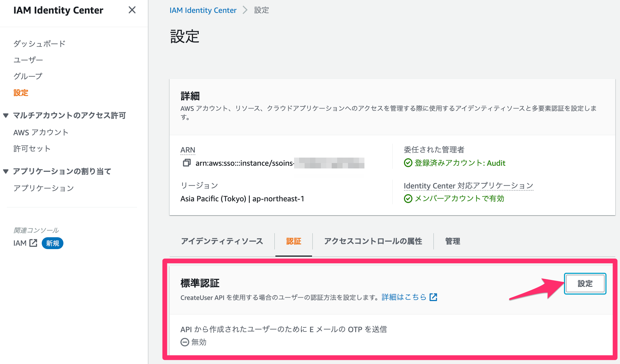Click IAM Identity Center breadcrumb link
Image resolution: width=620 pixels, height=364 pixels.
(x=203, y=10)
